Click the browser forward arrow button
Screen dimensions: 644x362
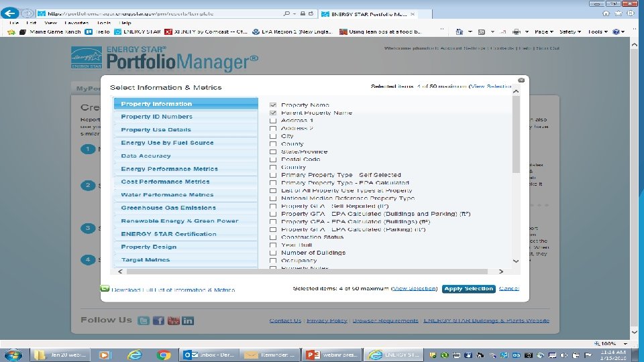pos(27,13)
